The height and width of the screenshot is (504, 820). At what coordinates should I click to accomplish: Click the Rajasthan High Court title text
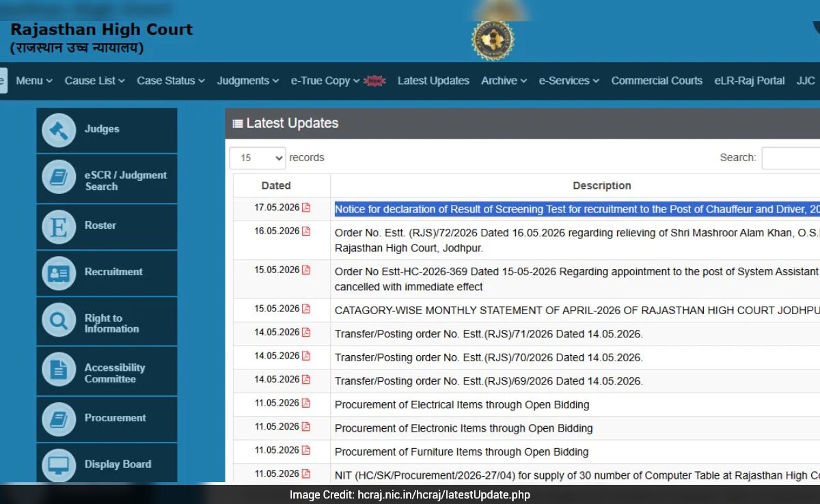(x=102, y=30)
